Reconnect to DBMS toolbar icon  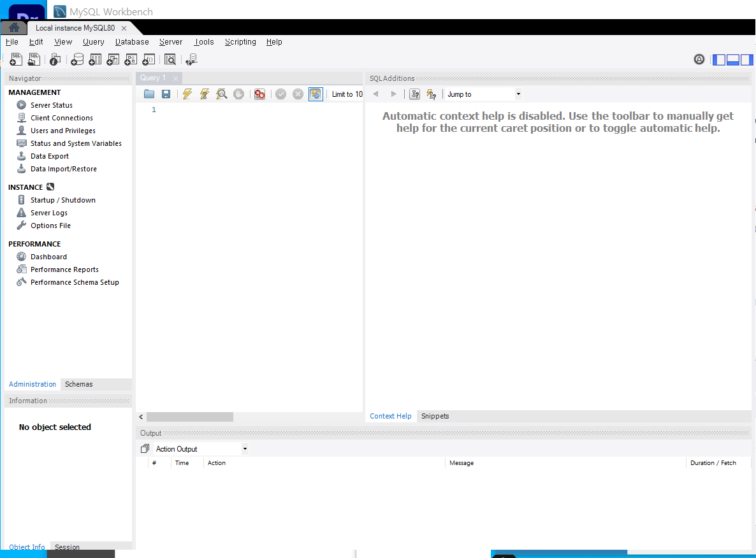[191, 59]
